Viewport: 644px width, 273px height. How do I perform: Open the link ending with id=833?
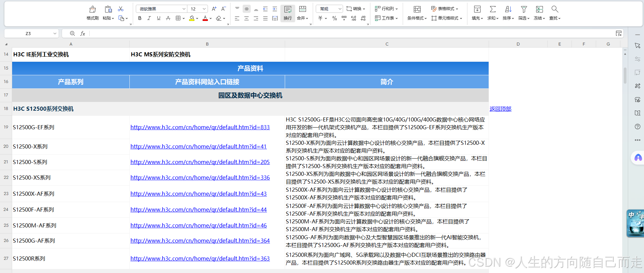200,127
